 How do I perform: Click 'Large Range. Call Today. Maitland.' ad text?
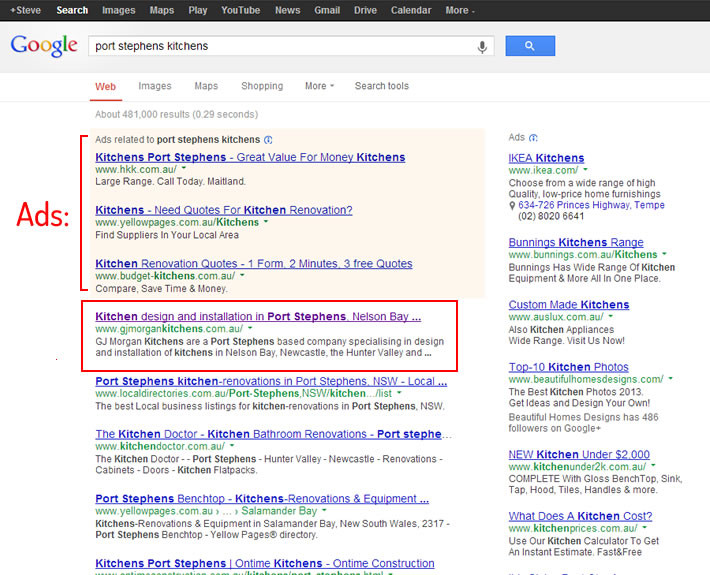170,182
